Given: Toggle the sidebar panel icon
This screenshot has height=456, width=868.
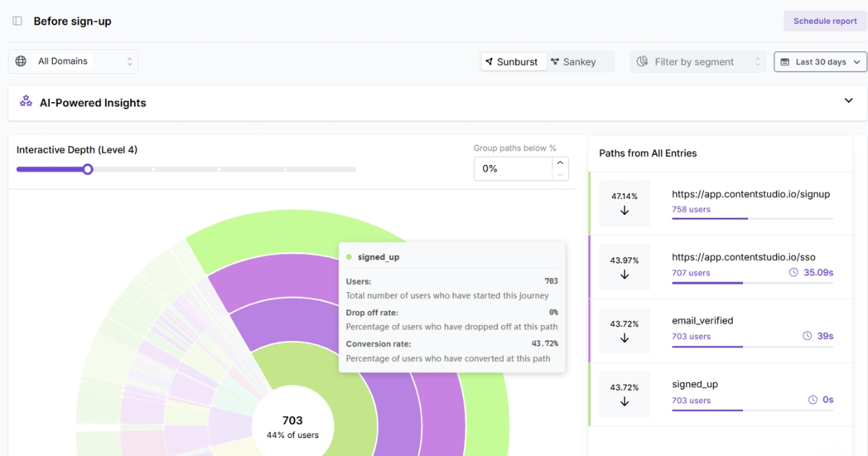Looking at the screenshot, I should point(17,21).
